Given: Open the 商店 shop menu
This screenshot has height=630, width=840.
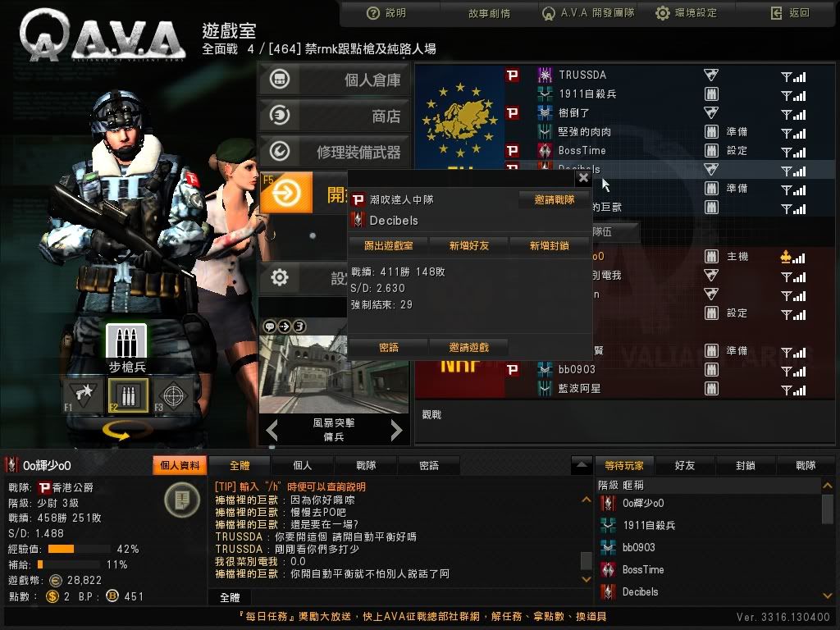Looking at the screenshot, I should coord(335,116).
